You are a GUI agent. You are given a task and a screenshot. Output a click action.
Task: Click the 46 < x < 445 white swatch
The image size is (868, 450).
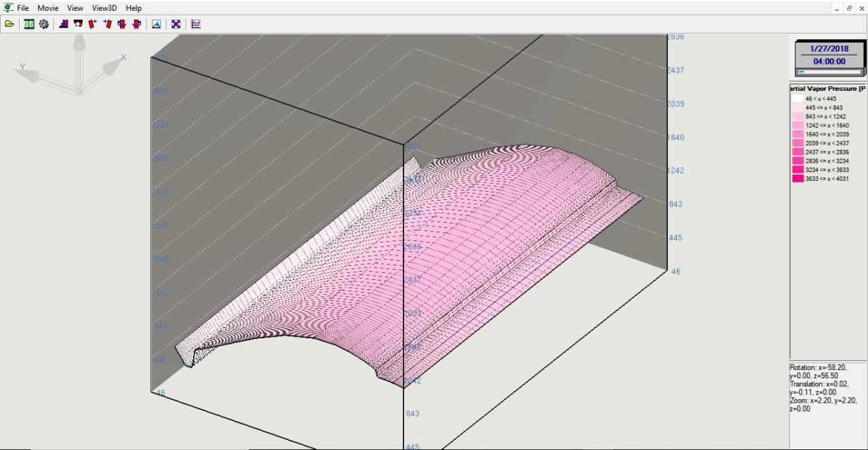click(x=798, y=99)
